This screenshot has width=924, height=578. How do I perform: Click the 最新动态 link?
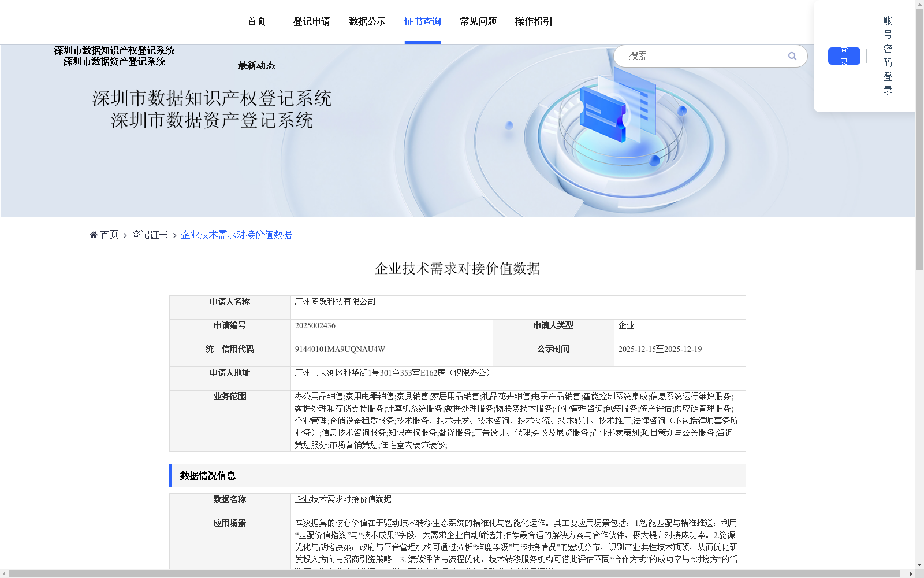coord(256,65)
